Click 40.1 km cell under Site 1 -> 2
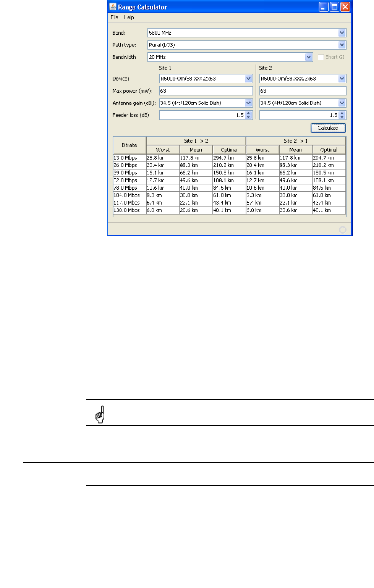The image size is (374, 588). coord(229,211)
